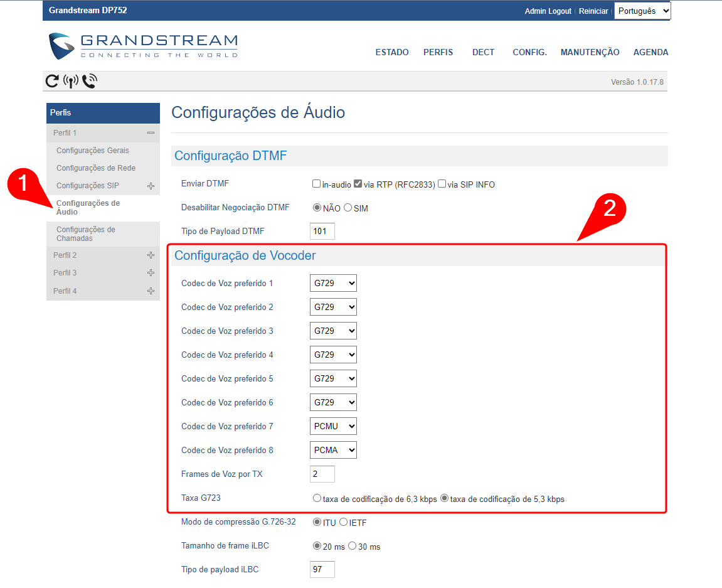Viewport: 722px width, 588px height.
Task: Click the refresh icon in the toolbar
Action: coord(52,81)
